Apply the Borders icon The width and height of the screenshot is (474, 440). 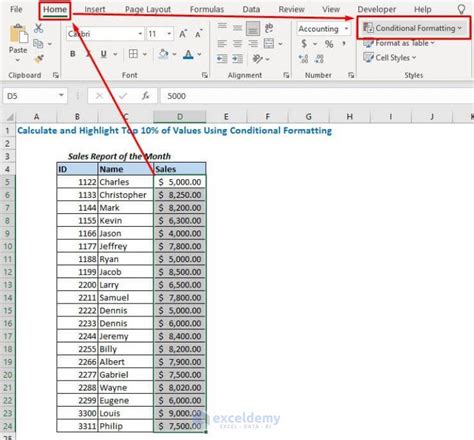pyautogui.click(x=133, y=54)
